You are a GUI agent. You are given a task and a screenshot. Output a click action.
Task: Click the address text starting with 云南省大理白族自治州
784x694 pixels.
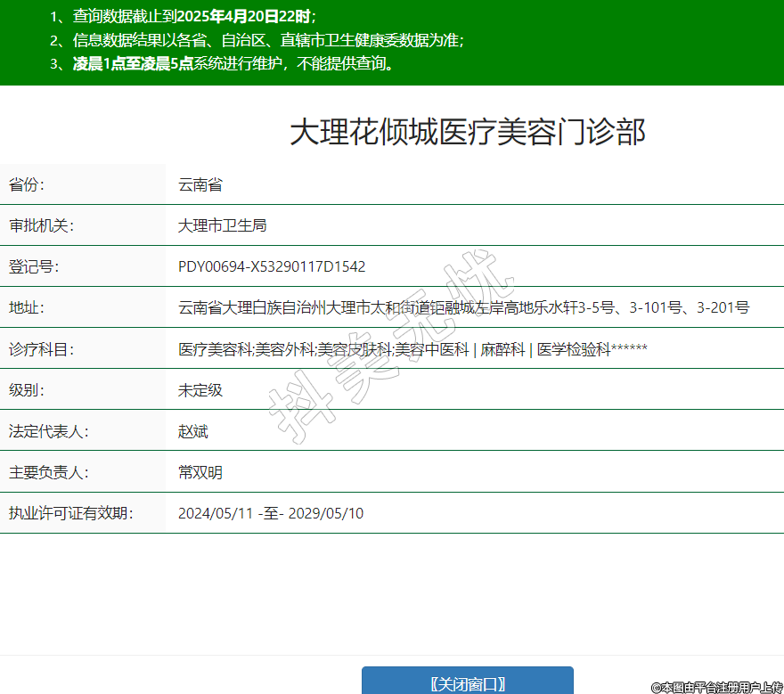[463, 308]
